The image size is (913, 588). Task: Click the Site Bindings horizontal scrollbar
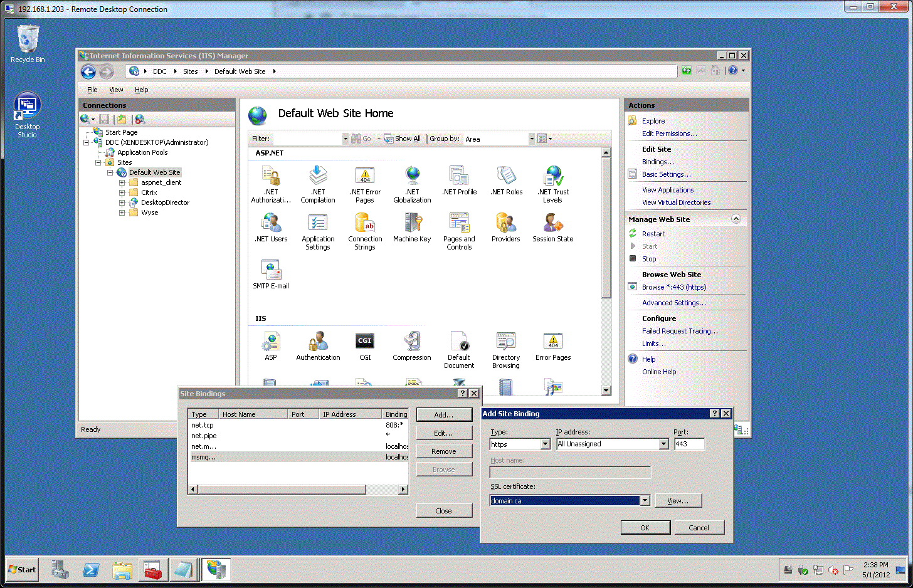tap(282, 490)
